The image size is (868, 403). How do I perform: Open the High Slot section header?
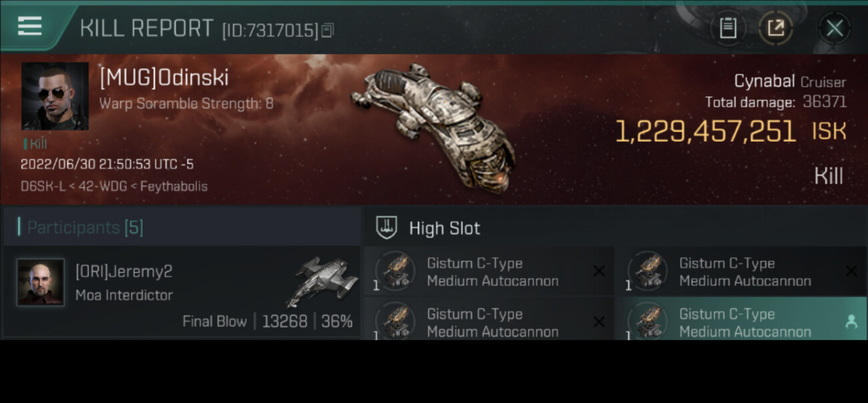(615, 228)
